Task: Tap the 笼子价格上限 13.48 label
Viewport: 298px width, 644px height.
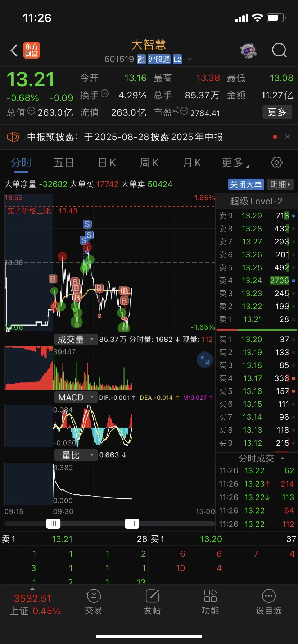Action: (x=42, y=211)
